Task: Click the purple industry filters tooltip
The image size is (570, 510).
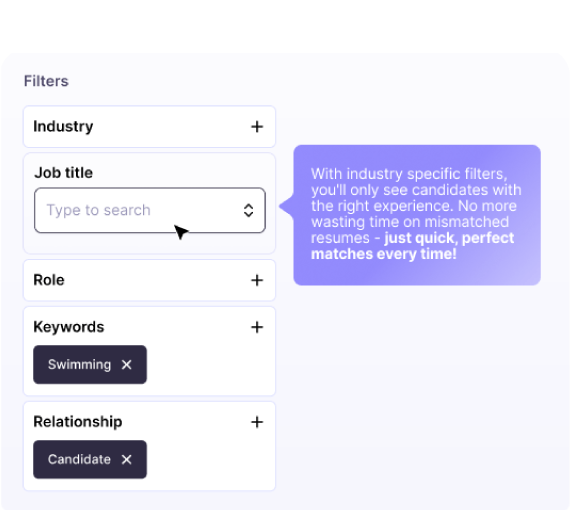Action: pos(417,215)
